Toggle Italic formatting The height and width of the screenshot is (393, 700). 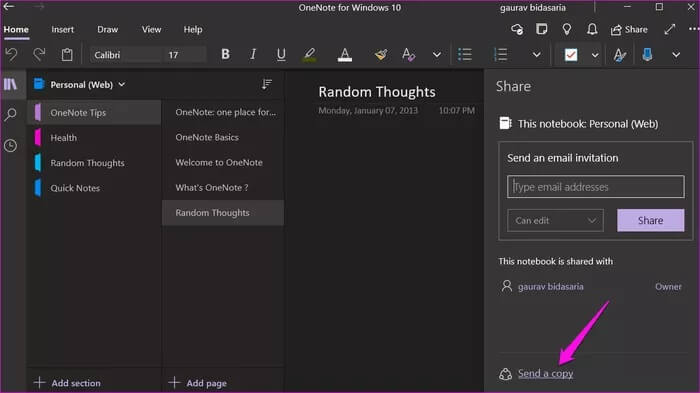pos(253,54)
